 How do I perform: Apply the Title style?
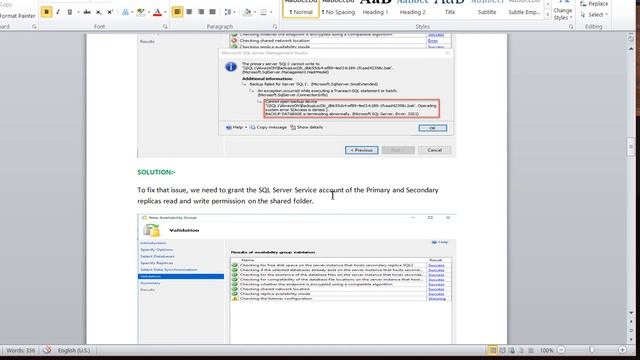pyautogui.click(x=450, y=8)
